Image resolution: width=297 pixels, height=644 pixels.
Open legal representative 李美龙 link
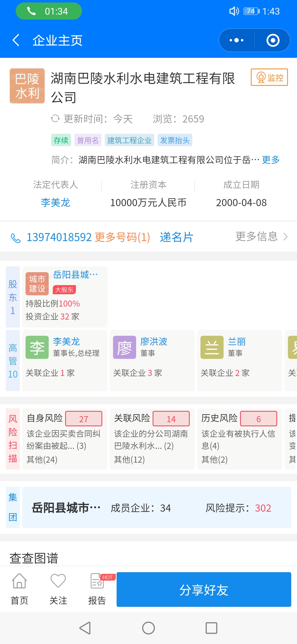(55, 203)
